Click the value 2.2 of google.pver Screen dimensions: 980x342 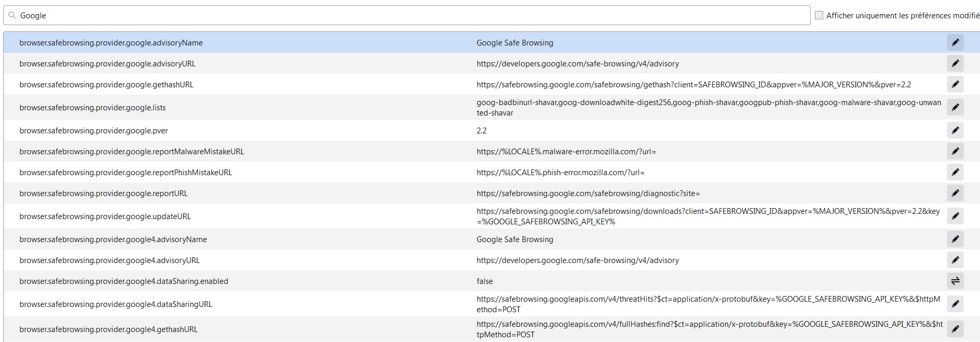(481, 131)
